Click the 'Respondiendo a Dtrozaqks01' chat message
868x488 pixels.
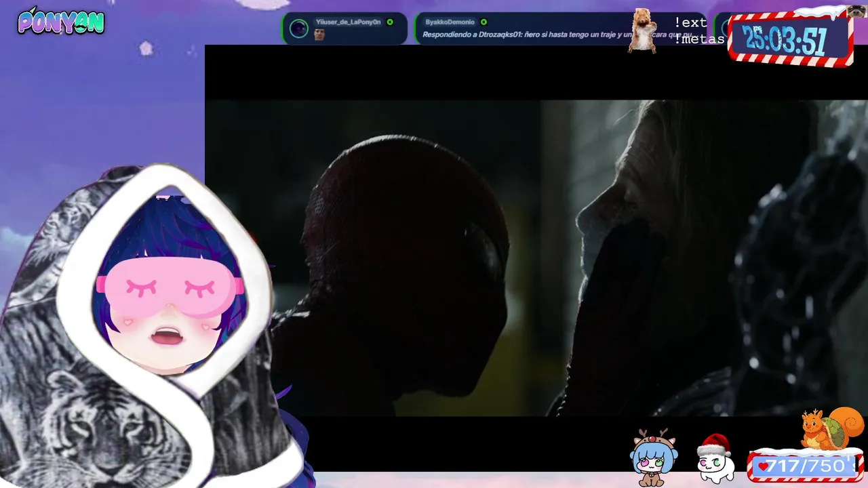pyautogui.click(x=556, y=35)
